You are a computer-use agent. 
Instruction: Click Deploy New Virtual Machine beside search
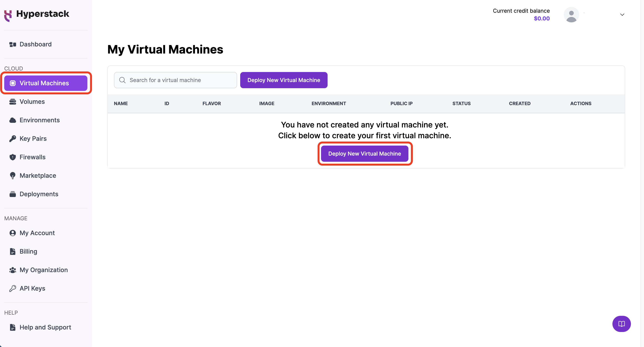tap(284, 80)
